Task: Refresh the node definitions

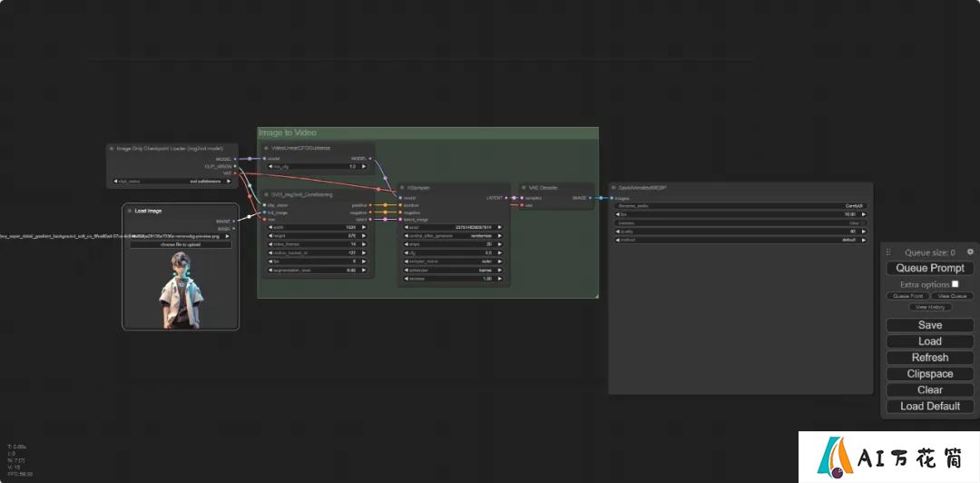Action: pyautogui.click(x=930, y=357)
